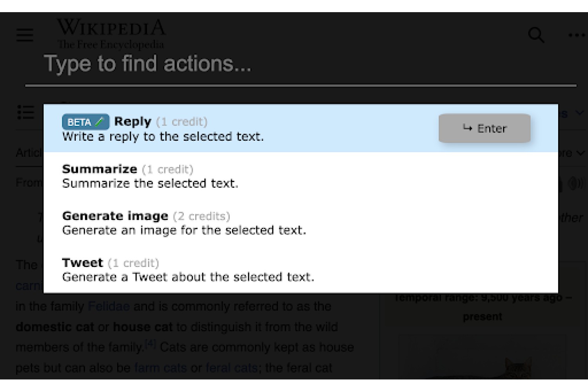588x392 pixels.
Task: Click the Wikipedia search magnifier icon
Action: point(536,35)
